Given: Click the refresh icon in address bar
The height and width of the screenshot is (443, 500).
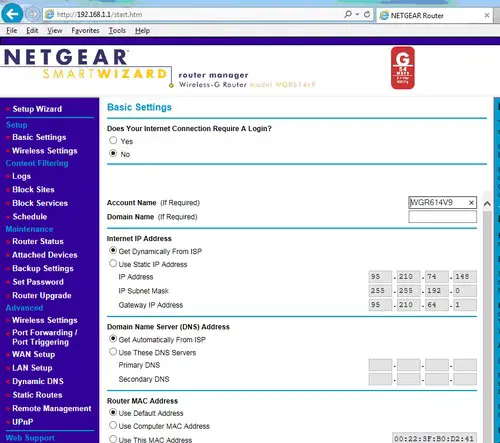Looking at the screenshot, I should click(367, 14).
